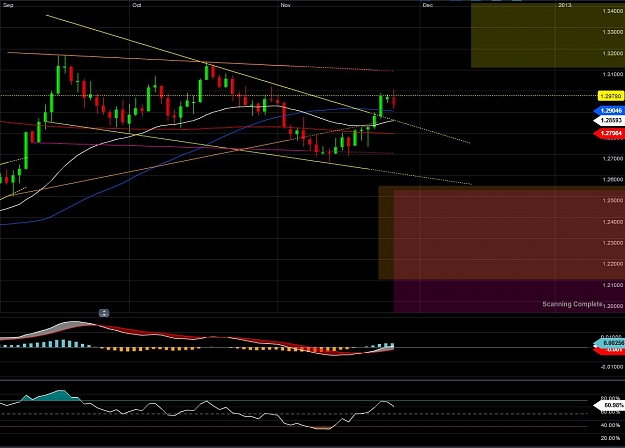625x448 pixels.
Task: Click the 'Sep' date axis label
Action: click(8, 5)
